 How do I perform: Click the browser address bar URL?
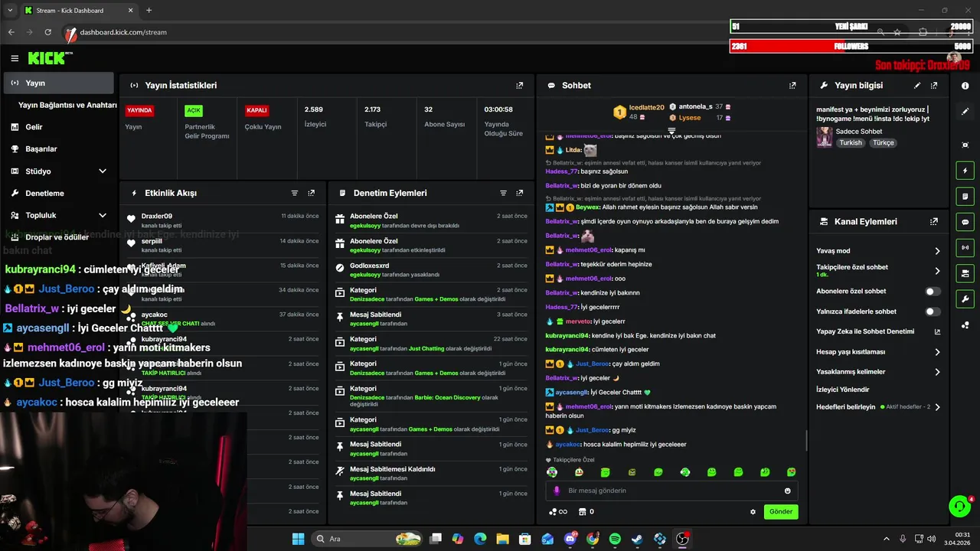[x=123, y=32]
